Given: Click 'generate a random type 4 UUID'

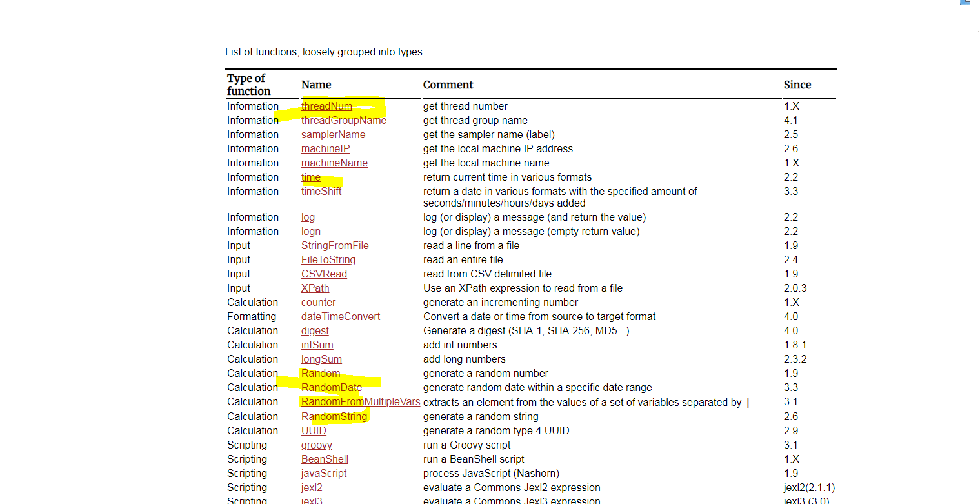Looking at the screenshot, I should click(x=496, y=430).
